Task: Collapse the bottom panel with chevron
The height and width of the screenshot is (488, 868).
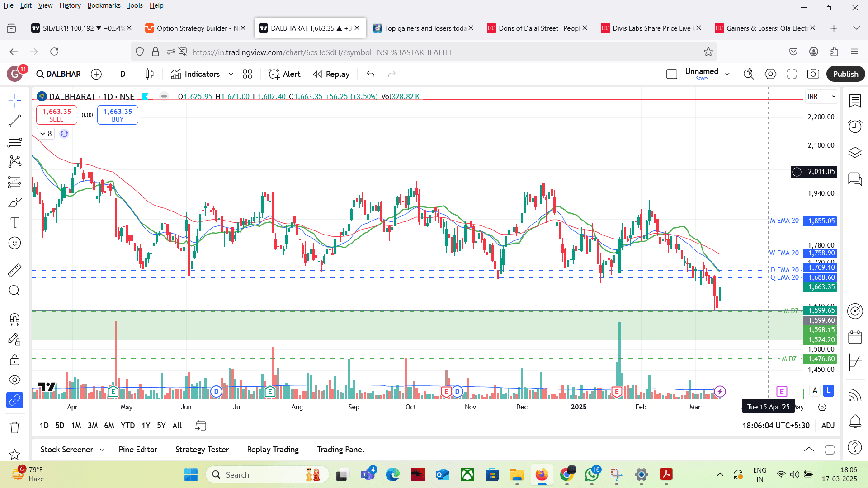Action: [x=809, y=450]
